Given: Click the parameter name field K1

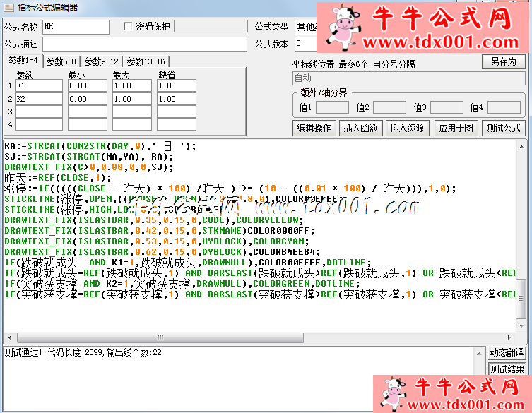Looking at the screenshot, I should (39, 85).
